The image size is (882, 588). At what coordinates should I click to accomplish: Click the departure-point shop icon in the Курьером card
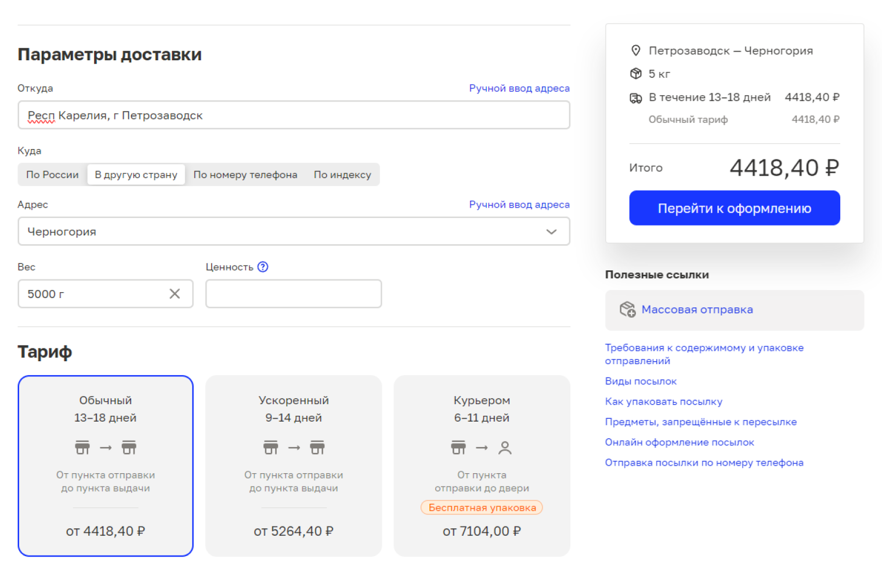458,448
